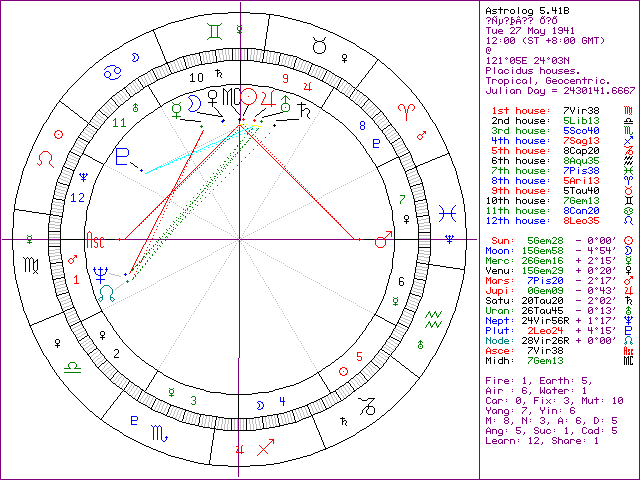Click the blue Neptune trident glyph
Screen dimensions: 640x480
click(x=100, y=272)
